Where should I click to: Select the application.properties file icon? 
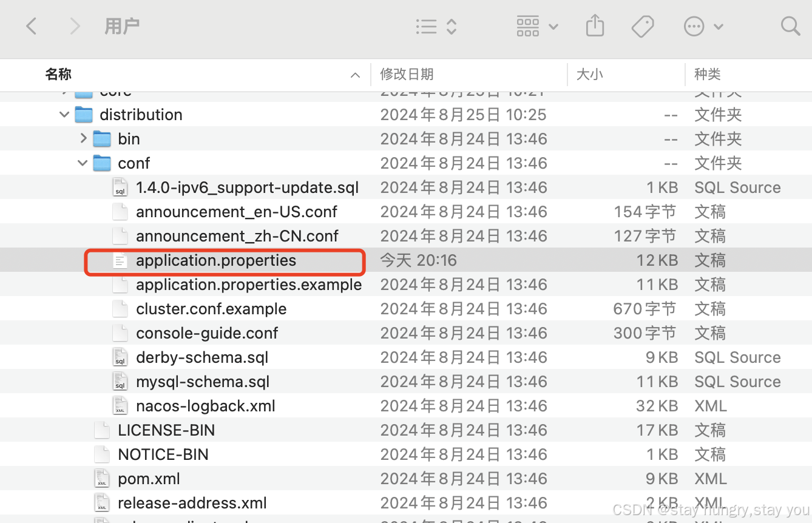click(x=120, y=260)
